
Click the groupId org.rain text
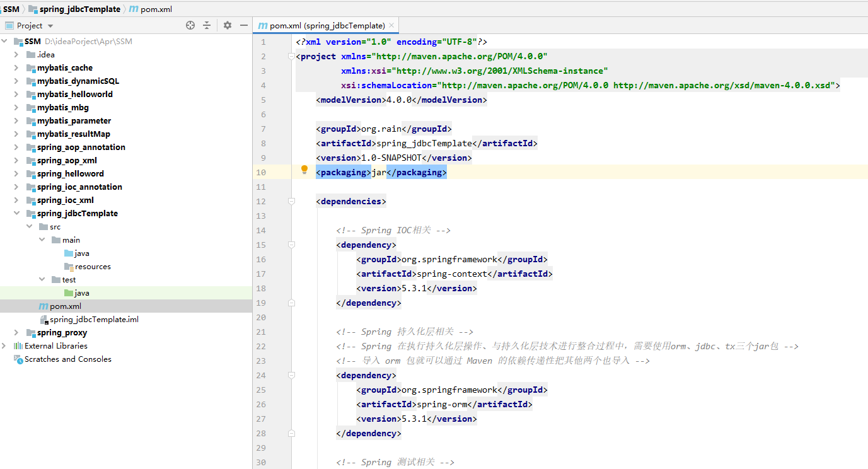(381, 129)
